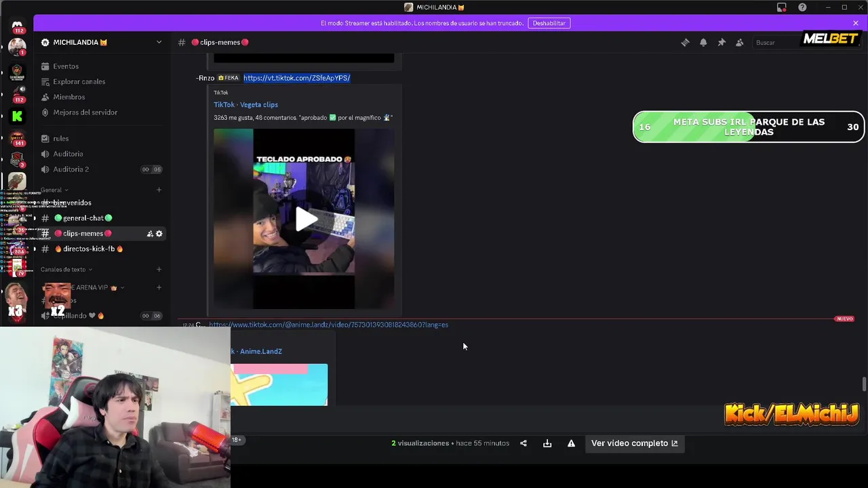Open TikTok · Vegeta clips embed title
Screen dimensions: 868x488
pyautogui.click(x=245, y=104)
